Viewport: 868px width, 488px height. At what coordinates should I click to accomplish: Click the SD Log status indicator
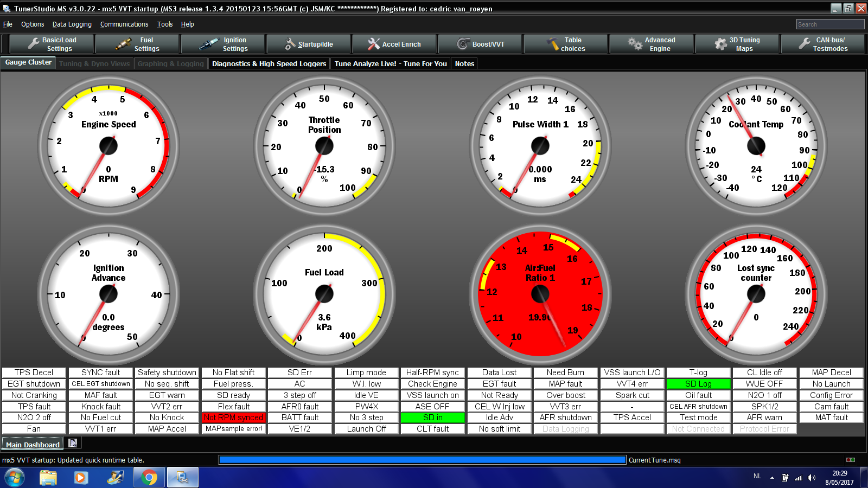698,384
